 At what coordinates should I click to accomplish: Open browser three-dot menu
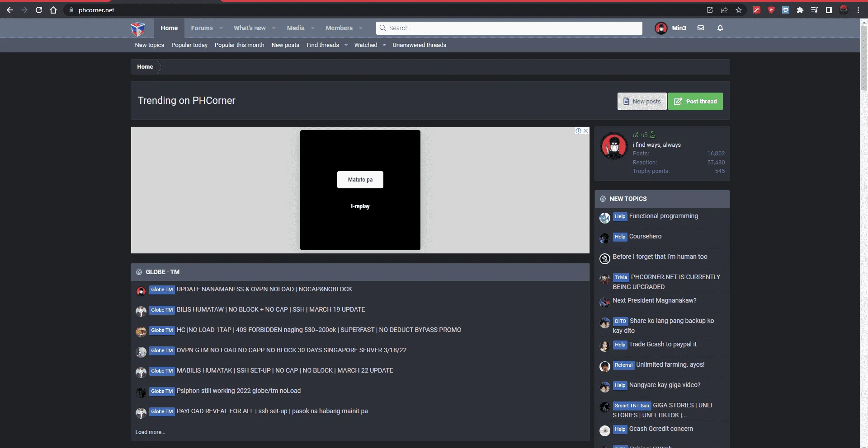coord(858,10)
